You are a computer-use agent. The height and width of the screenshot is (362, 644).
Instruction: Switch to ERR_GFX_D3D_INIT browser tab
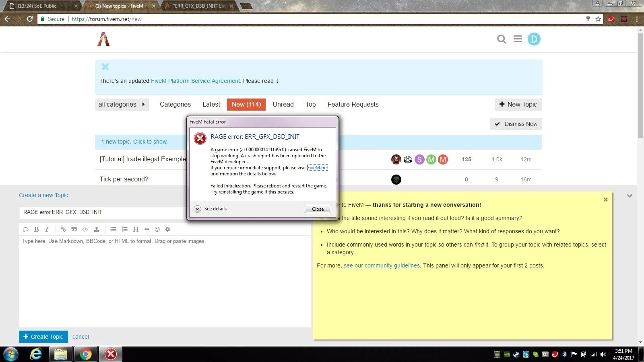[199, 6]
